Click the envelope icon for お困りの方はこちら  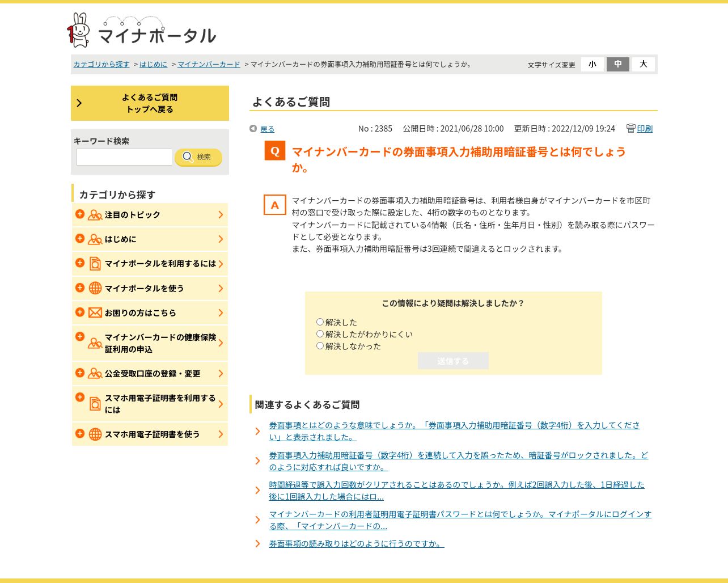pyautogui.click(x=95, y=312)
